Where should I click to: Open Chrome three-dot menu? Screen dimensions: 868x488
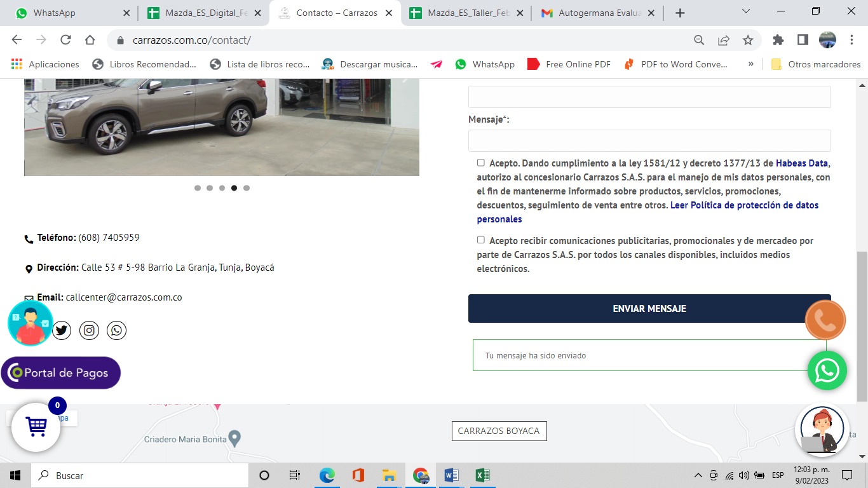pos(851,40)
